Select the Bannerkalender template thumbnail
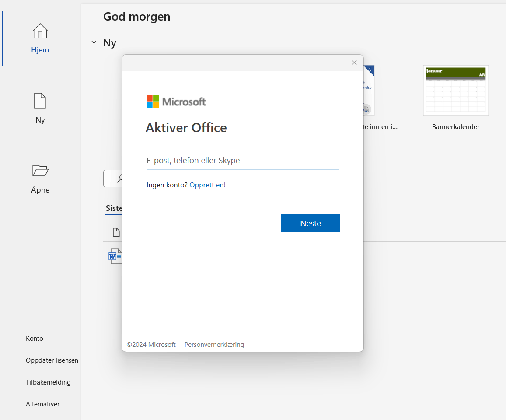Viewport: 506px width, 420px height. pos(456,90)
